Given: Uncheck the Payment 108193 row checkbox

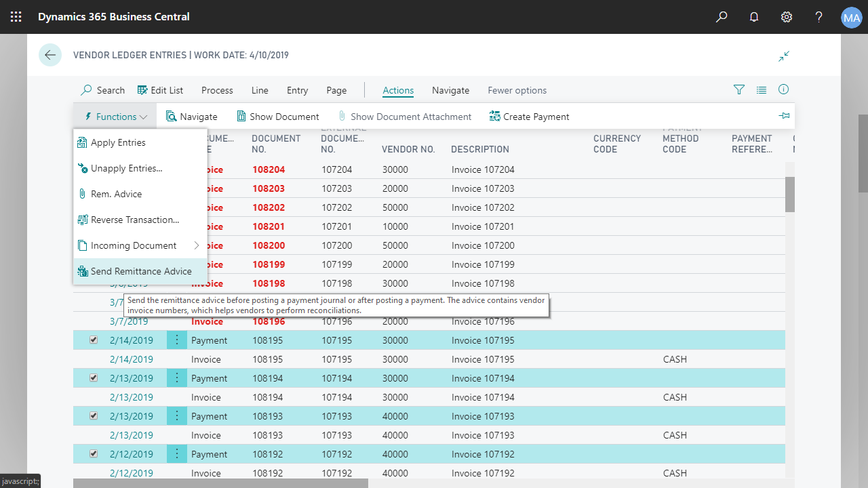Looking at the screenshot, I should tap(94, 416).
